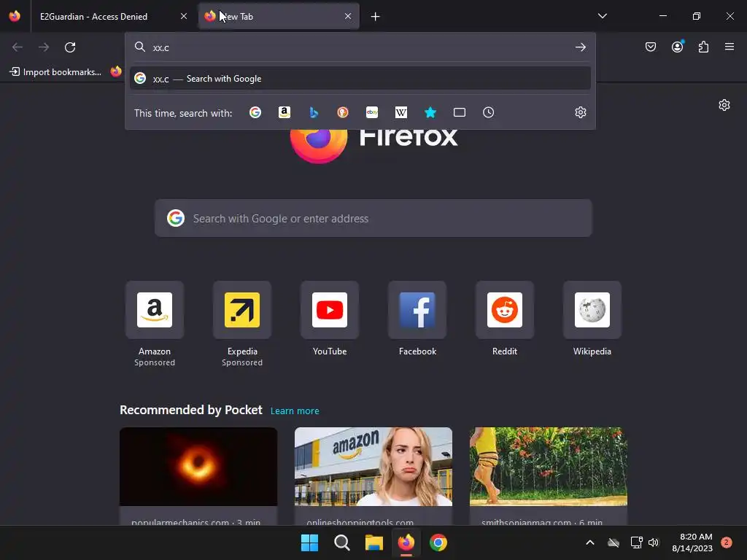Search this time with Wikipedia
747x560 pixels.
[401, 112]
